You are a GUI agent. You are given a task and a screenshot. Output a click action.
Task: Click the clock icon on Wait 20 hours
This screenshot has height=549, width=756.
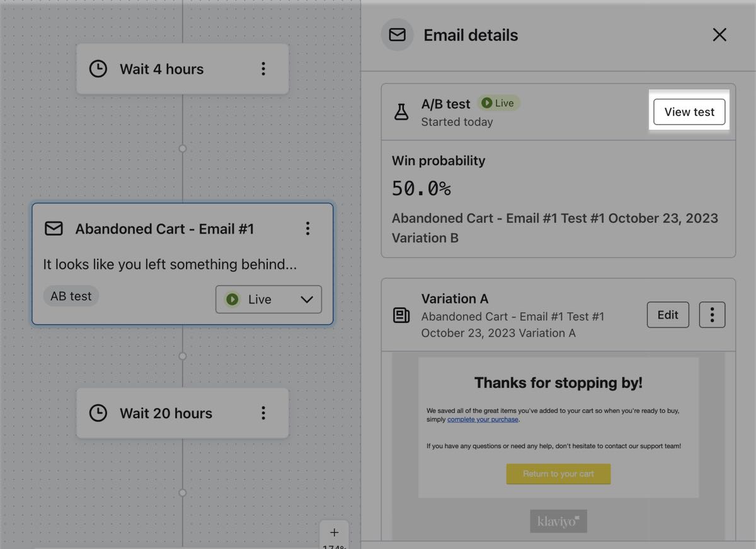click(x=98, y=413)
